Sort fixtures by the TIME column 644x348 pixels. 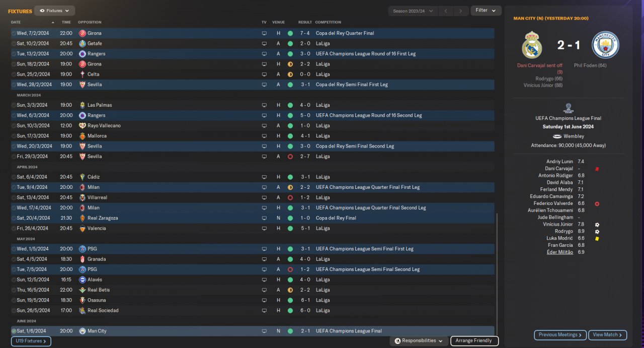pos(66,22)
